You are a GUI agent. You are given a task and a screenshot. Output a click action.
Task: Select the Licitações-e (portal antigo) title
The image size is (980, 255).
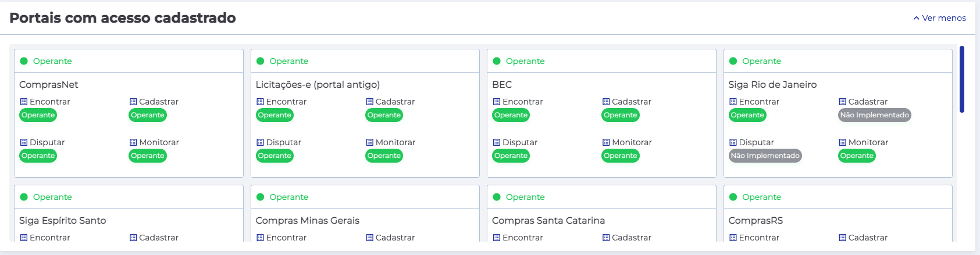tap(318, 85)
